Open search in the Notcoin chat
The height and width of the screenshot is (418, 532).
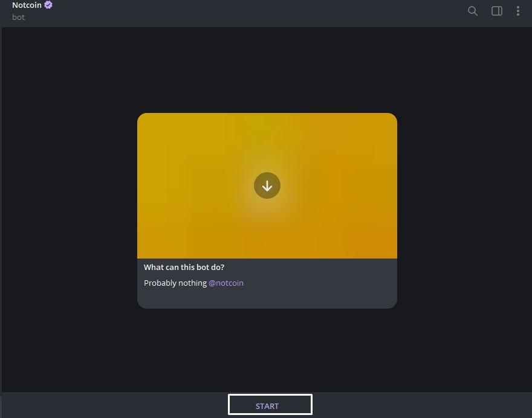[x=472, y=11]
